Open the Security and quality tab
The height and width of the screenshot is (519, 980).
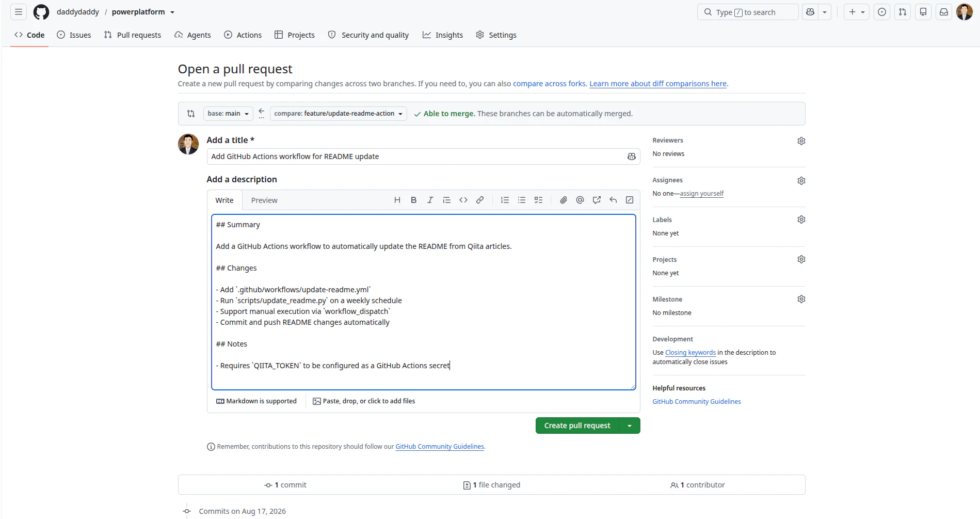[368, 35]
